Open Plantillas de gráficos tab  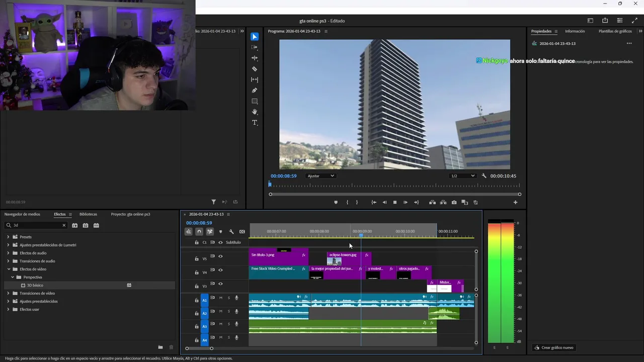tap(615, 31)
